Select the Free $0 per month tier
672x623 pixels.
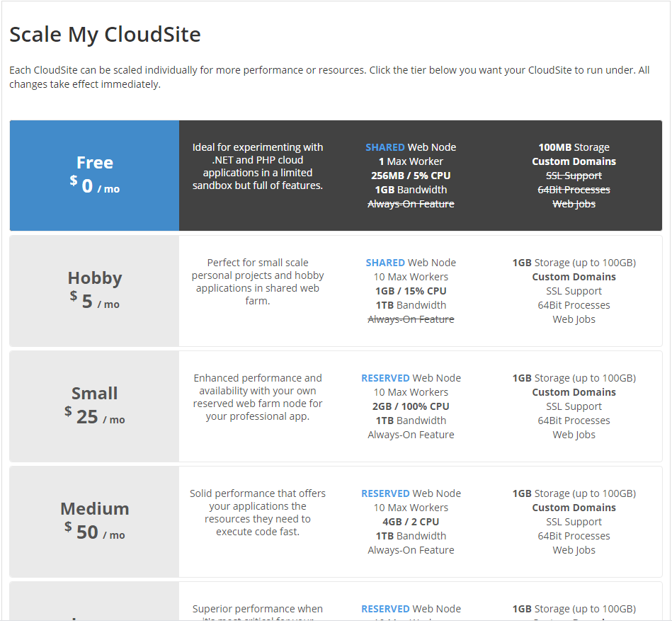tap(94, 175)
